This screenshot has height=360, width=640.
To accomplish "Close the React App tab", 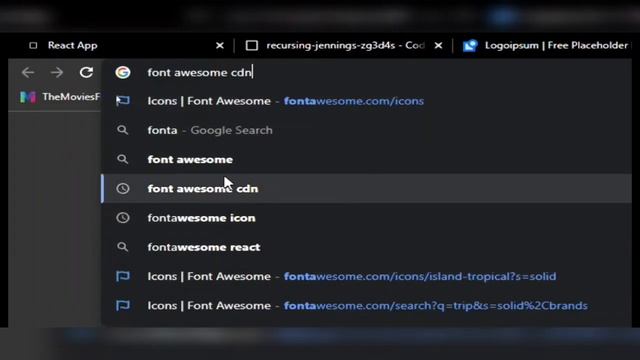I will tap(220, 45).
